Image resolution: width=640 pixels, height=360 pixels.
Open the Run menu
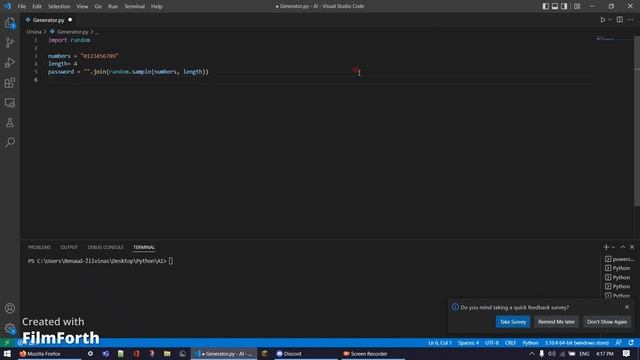(x=113, y=6)
